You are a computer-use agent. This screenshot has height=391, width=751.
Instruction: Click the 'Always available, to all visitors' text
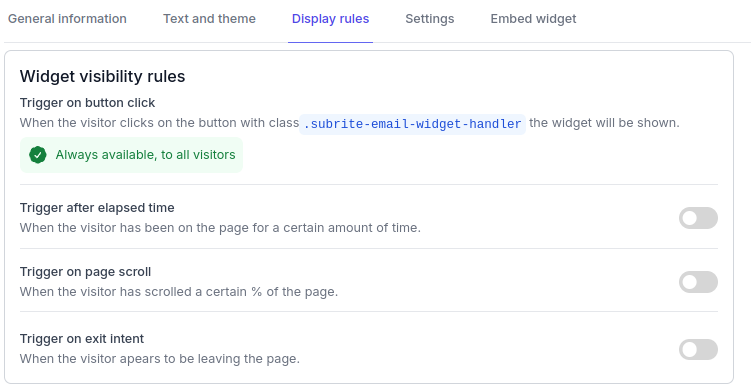click(146, 155)
